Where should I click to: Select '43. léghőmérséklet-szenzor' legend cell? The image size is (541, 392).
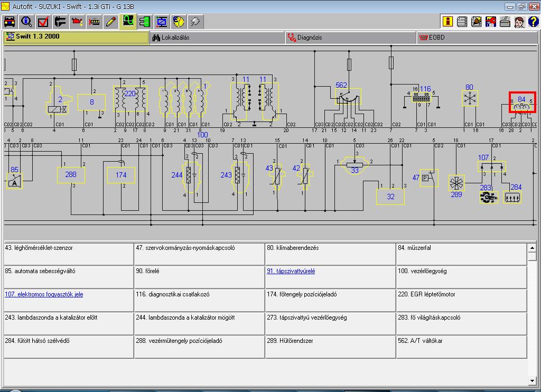click(69, 254)
